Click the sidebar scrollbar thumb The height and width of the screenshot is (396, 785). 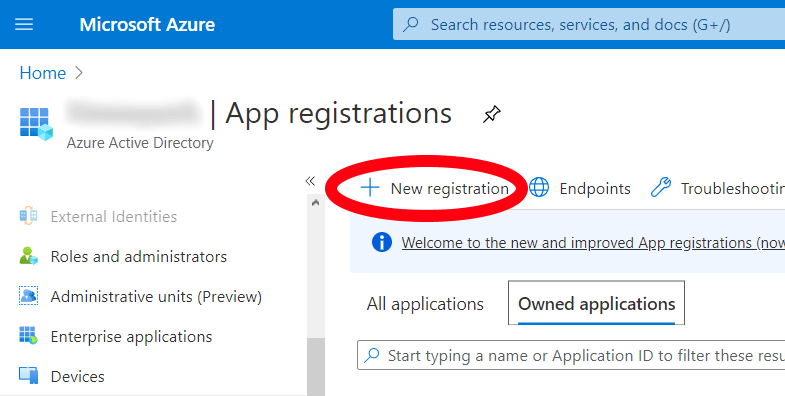(x=316, y=367)
